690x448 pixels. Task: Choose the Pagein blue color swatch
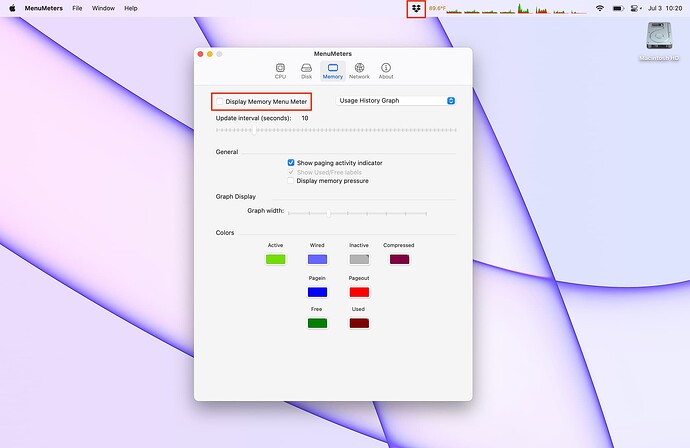pyautogui.click(x=317, y=292)
